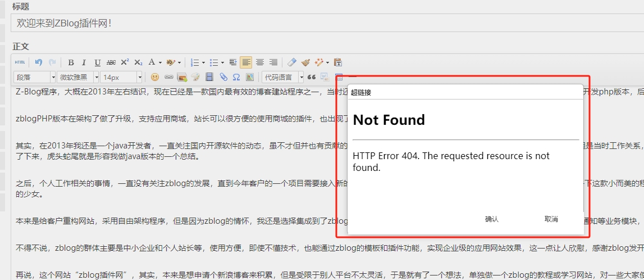Apply subscript formatting

(139, 62)
